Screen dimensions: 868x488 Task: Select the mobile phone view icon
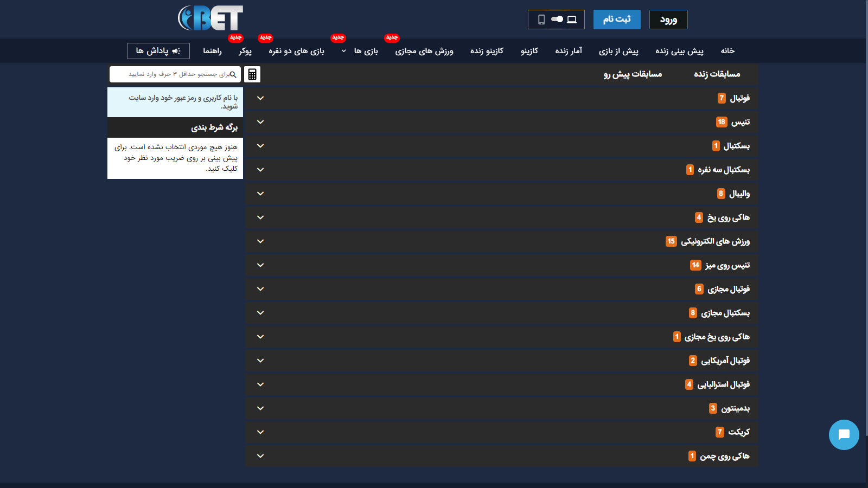541,20
